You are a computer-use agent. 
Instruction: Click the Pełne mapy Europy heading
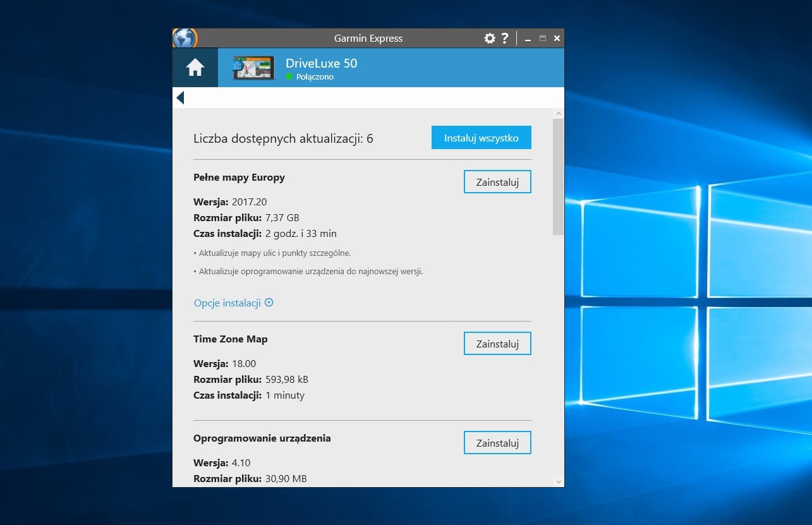[239, 178]
